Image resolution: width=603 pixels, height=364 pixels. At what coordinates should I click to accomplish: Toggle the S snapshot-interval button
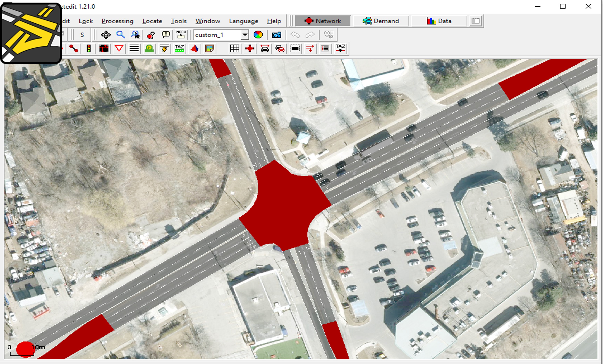click(x=82, y=35)
